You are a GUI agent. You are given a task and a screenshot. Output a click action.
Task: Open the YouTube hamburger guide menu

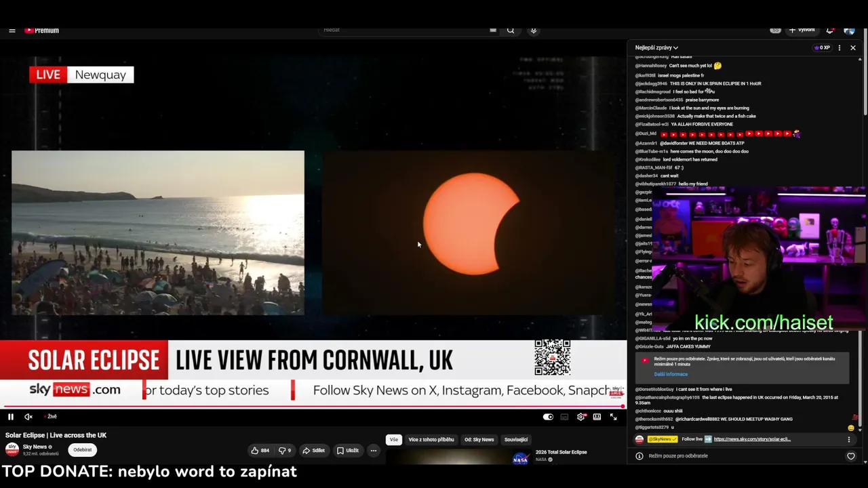pos(12,30)
